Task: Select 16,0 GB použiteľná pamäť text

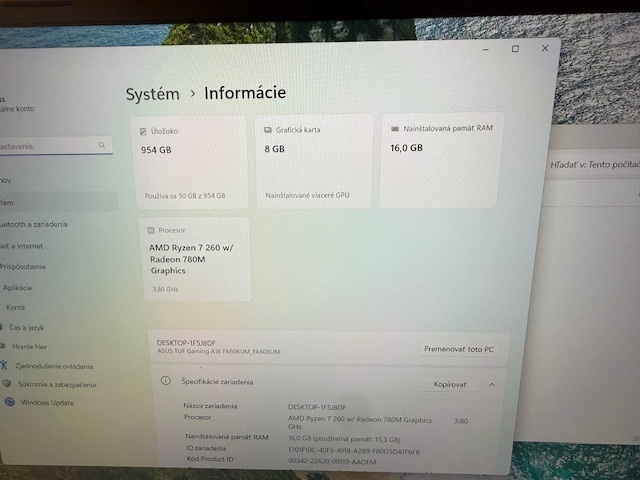Action: coord(344,439)
